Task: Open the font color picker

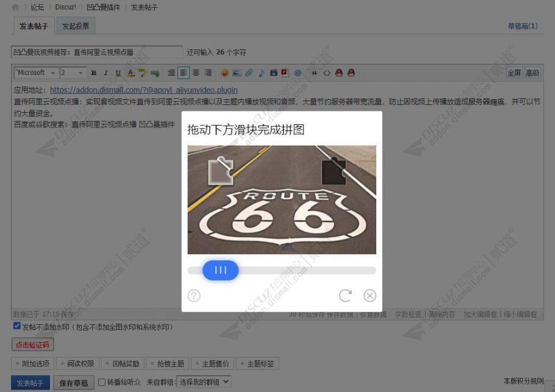Action: [x=131, y=73]
